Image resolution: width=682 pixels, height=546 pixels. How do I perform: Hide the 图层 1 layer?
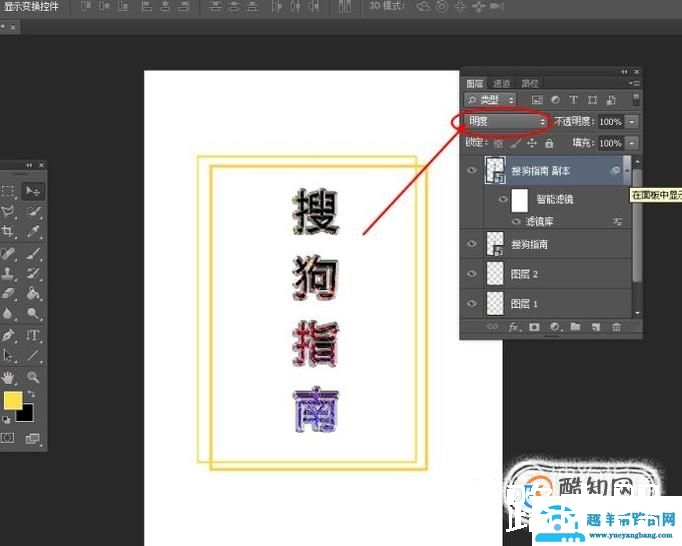click(x=471, y=303)
